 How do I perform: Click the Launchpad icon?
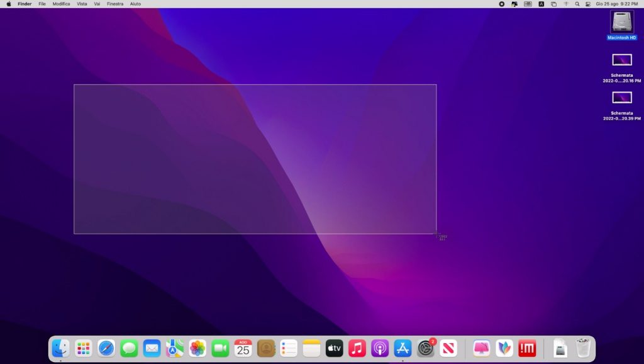pyautogui.click(x=83, y=348)
